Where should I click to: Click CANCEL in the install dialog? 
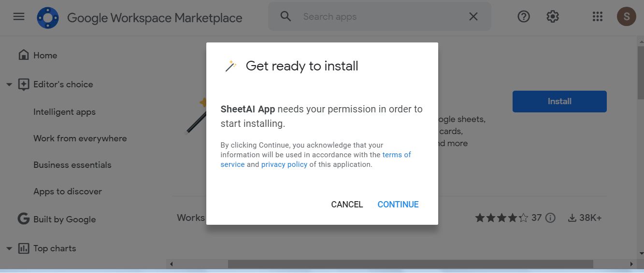(347, 205)
